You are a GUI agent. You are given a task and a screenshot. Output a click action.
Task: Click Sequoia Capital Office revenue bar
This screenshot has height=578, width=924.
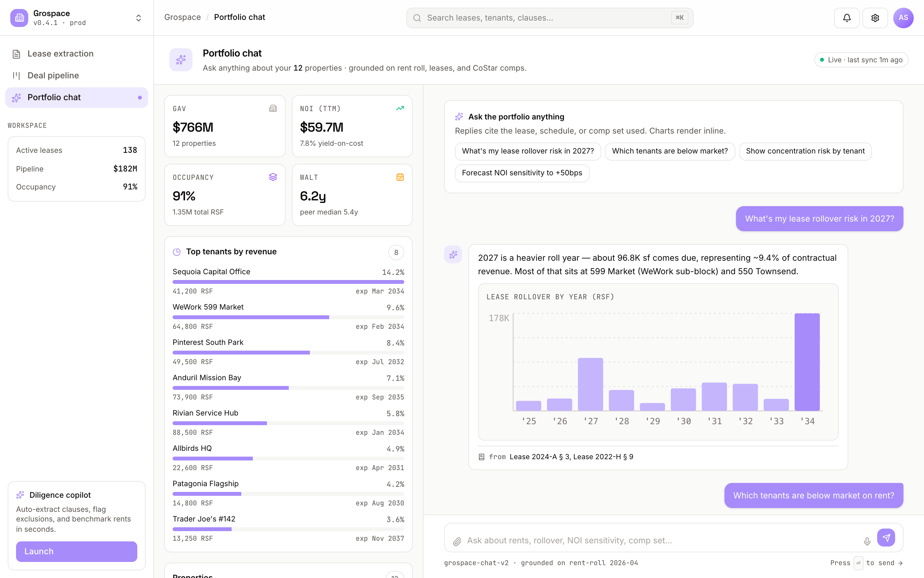(288, 282)
